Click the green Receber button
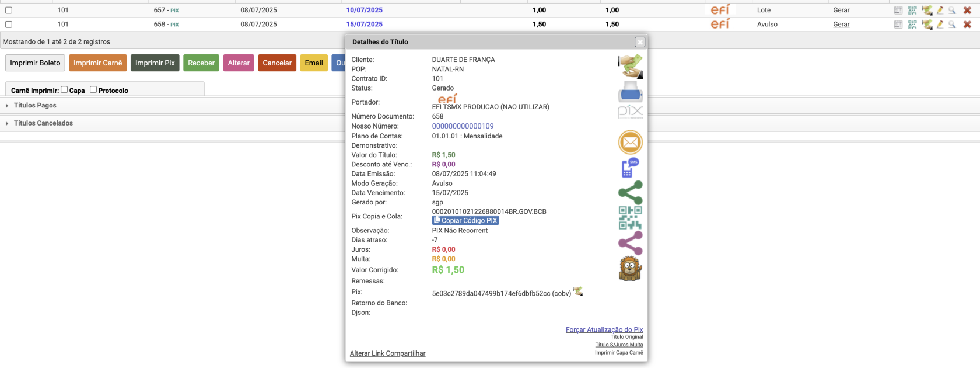980x368 pixels. pyautogui.click(x=201, y=63)
